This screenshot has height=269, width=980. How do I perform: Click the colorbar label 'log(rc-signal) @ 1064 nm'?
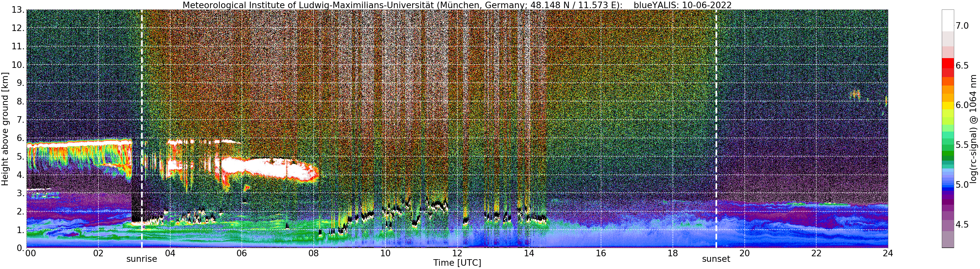[974, 129]
